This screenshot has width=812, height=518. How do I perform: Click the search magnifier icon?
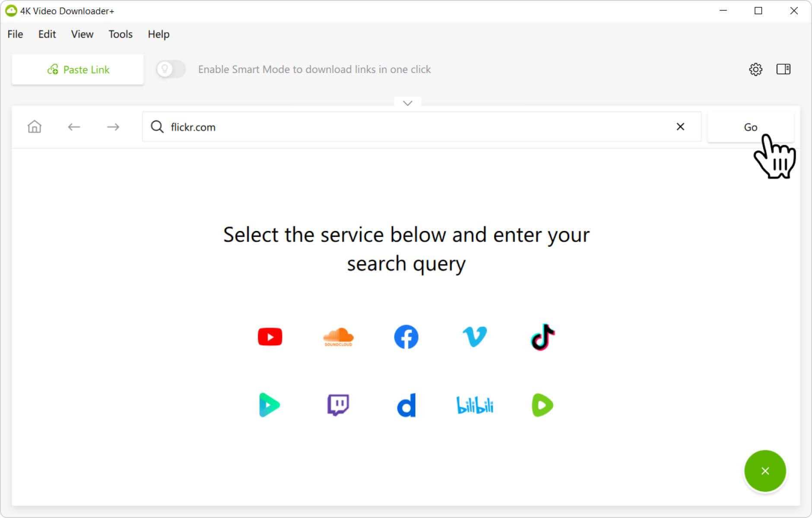point(157,127)
